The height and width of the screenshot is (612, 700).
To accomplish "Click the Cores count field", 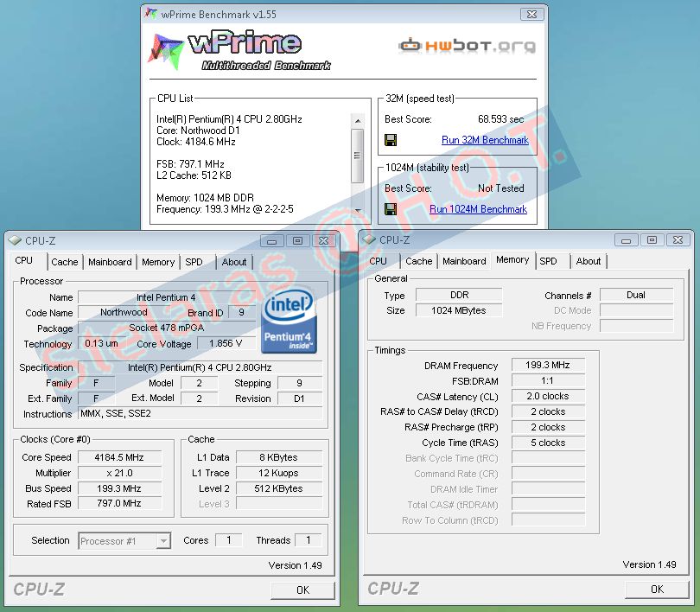I will click(x=228, y=540).
